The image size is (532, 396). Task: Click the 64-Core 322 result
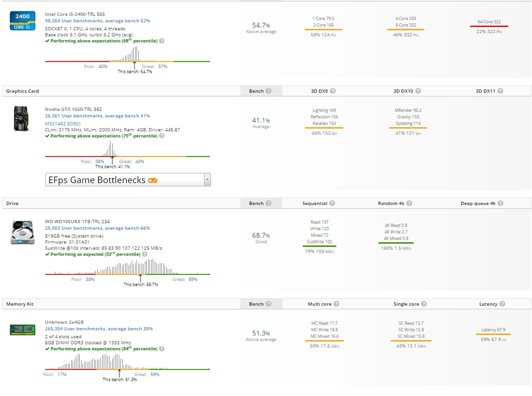pos(489,22)
